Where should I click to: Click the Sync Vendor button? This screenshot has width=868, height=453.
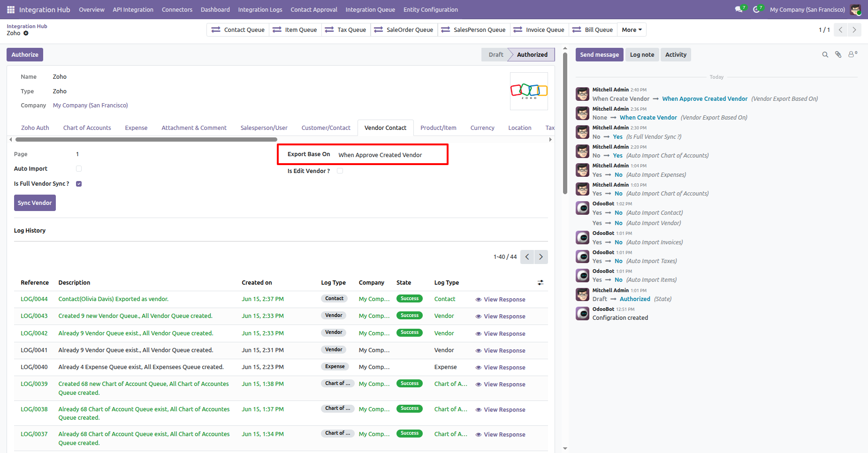(35, 203)
